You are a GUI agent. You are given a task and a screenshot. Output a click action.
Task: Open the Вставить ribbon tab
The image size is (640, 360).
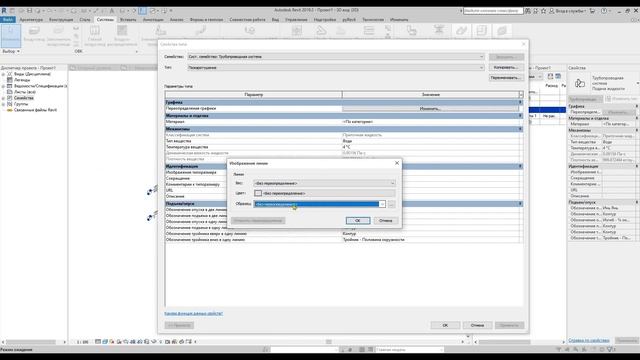(x=128, y=20)
